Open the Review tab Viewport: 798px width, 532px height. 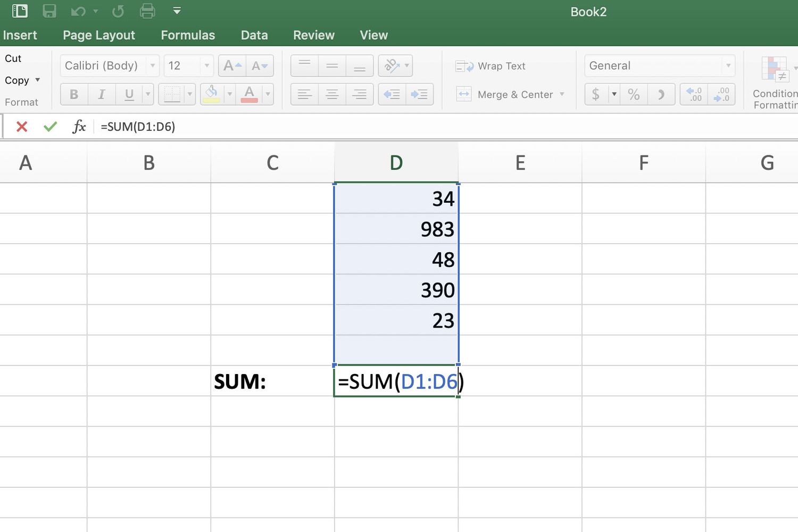click(313, 35)
